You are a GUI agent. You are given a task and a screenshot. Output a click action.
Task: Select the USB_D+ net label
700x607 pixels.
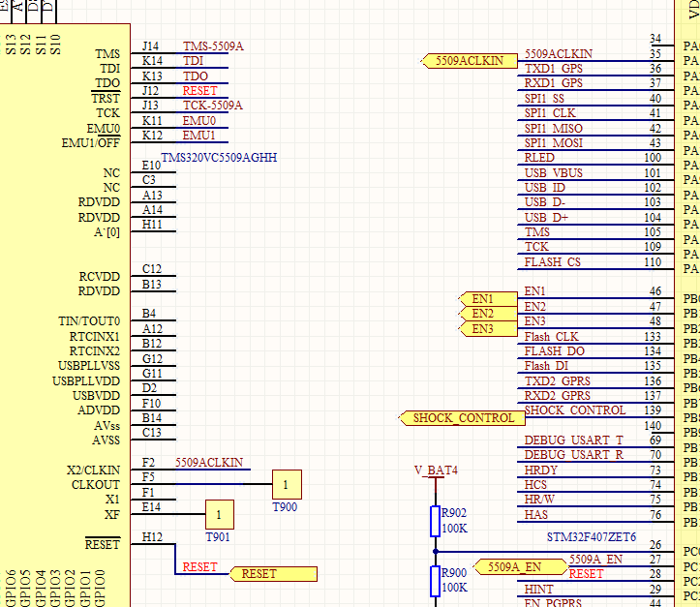pyautogui.click(x=546, y=218)
